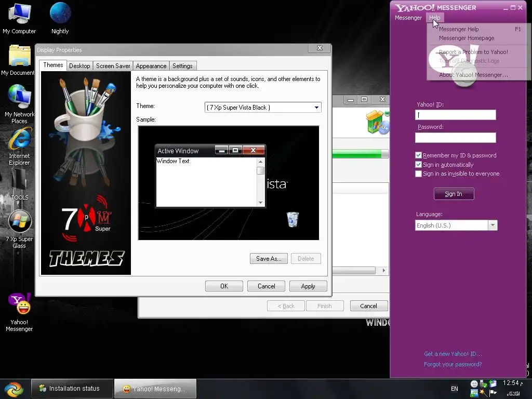Click Yahoo! Messenger taskbar button

pos(155,389)
